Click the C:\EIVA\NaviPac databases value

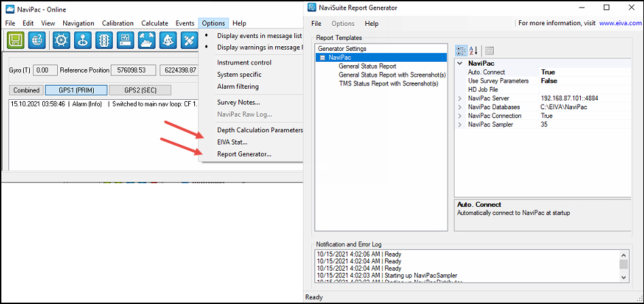(585, 107)
